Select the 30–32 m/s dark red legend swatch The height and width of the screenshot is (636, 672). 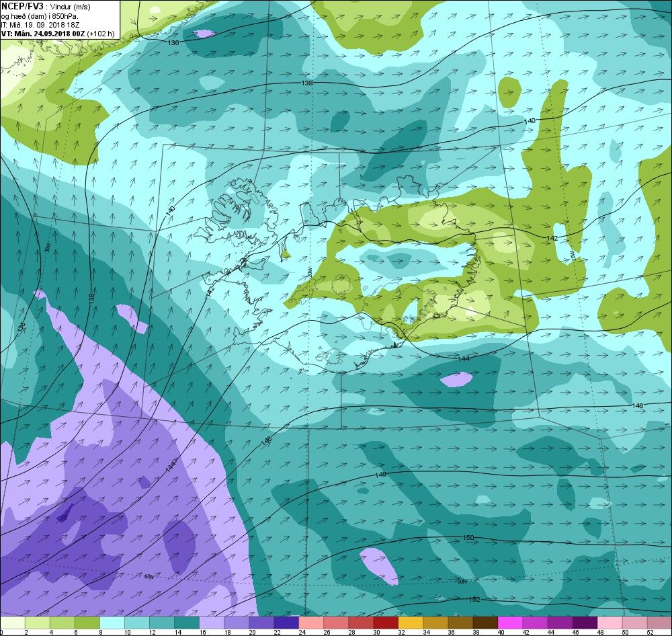coord(386,623)
